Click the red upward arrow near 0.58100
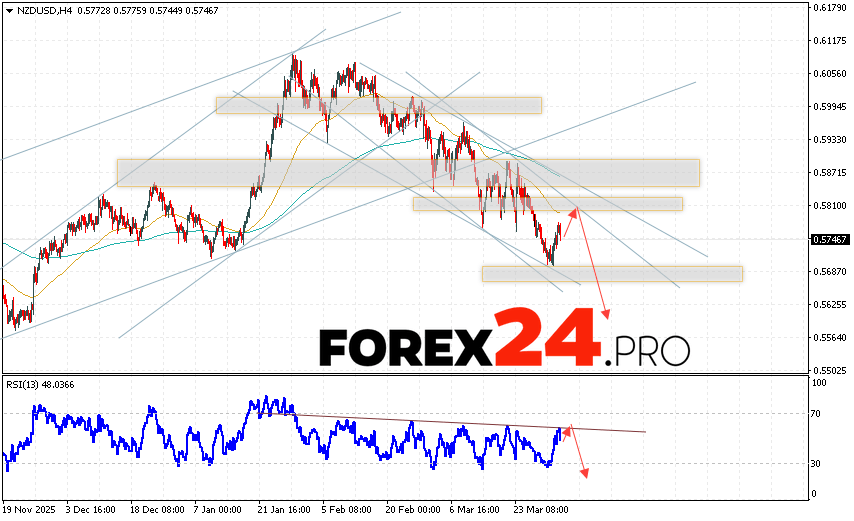 (x=573, y=212)
